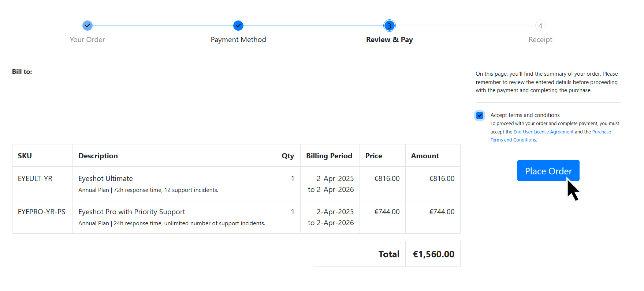Click the Billing Period column header
This screenshot has height=291, width=644.
329,156
